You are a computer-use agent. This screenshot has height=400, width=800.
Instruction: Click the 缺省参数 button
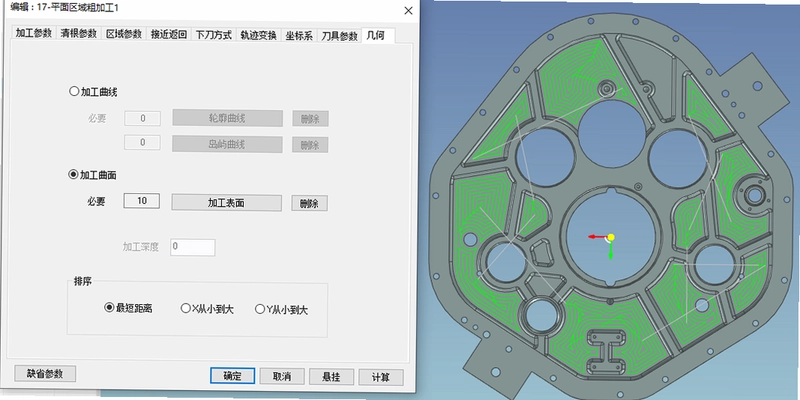[x=45, y=373]
